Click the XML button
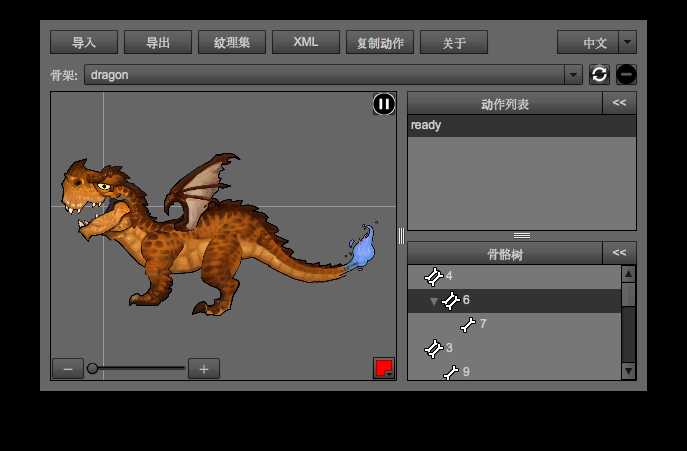Viewport: 687px width, 451px height. (306, 43)
